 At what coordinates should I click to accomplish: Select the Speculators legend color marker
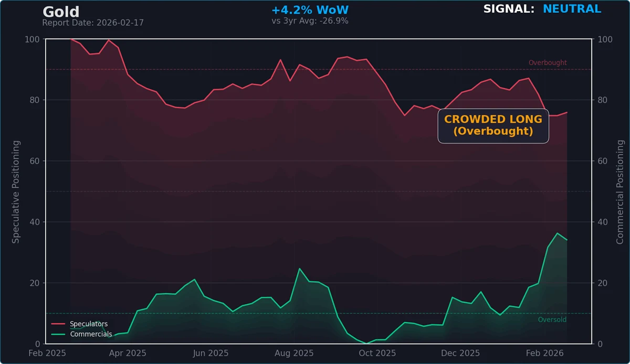(59, 323)
